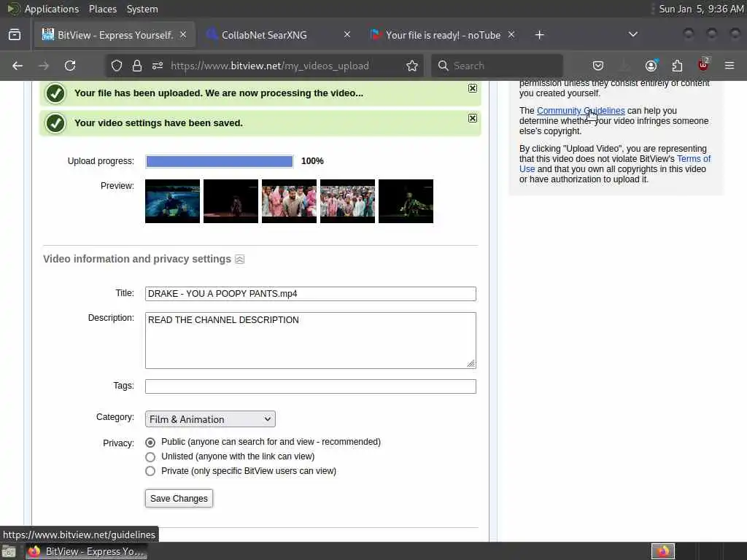Click the Description text area
This screenshot has height=560, width=747.
click(311, 341)
